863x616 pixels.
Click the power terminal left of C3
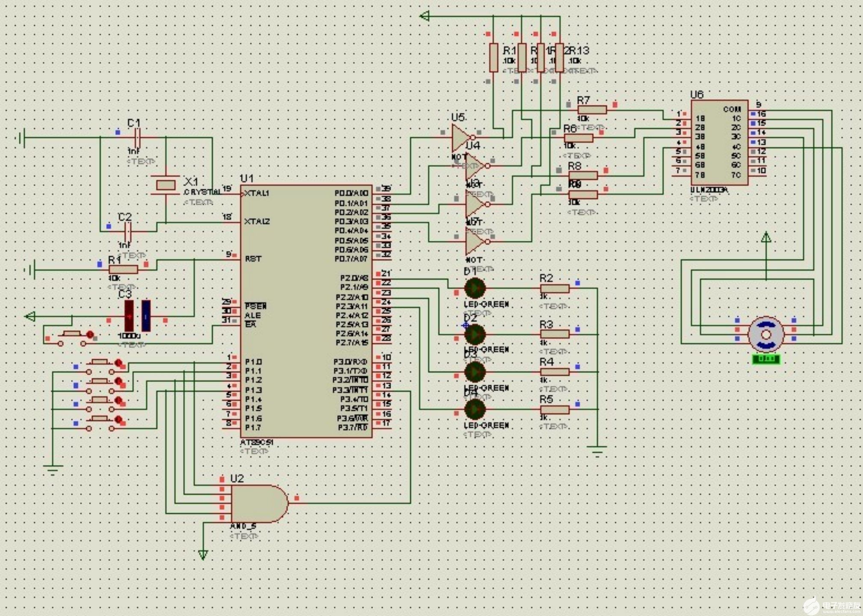coord(30,317)
